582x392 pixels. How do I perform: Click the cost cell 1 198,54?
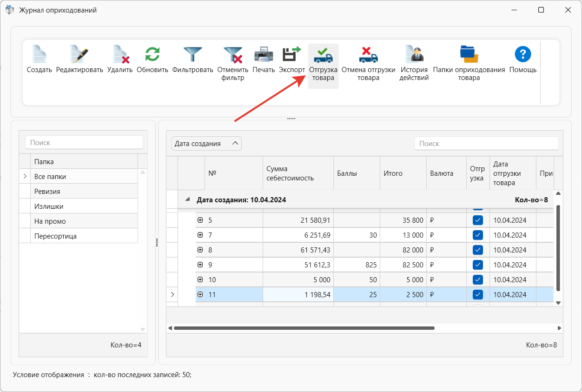(298, 295)
